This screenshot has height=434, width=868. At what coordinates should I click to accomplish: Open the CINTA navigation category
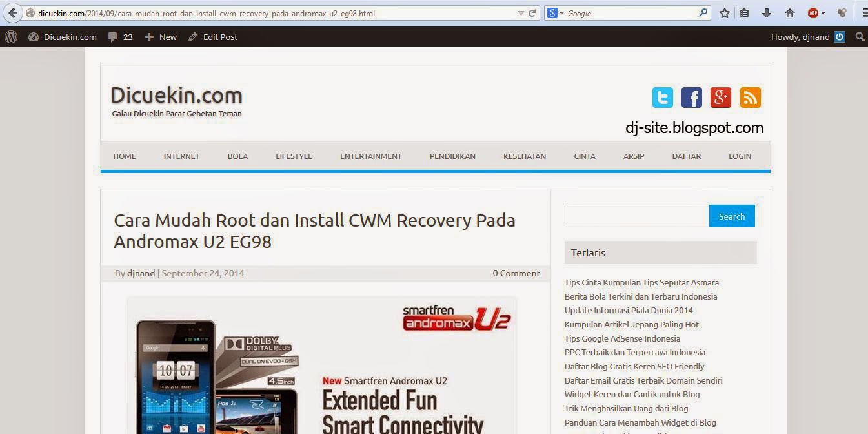point(585,156)
